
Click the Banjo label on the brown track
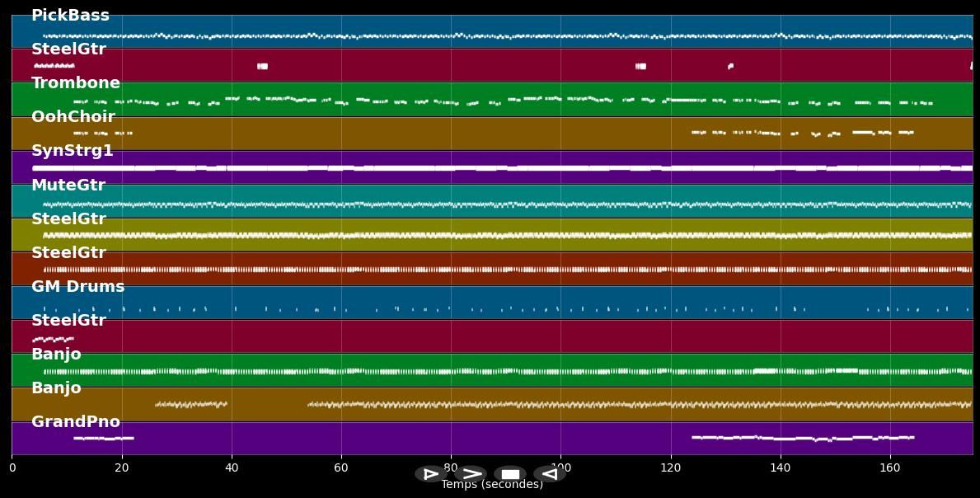click(x=56, y=388)
